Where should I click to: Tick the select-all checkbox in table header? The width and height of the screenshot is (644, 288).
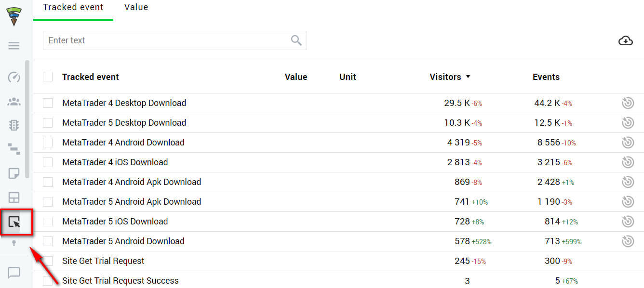click(x=48, y=77)
